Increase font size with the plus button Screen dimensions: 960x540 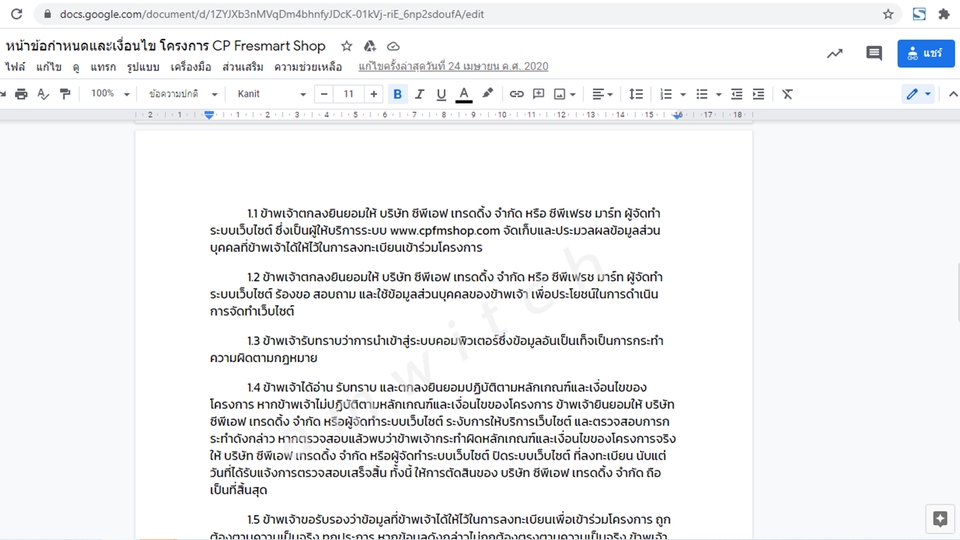click(x=373, y=94)
